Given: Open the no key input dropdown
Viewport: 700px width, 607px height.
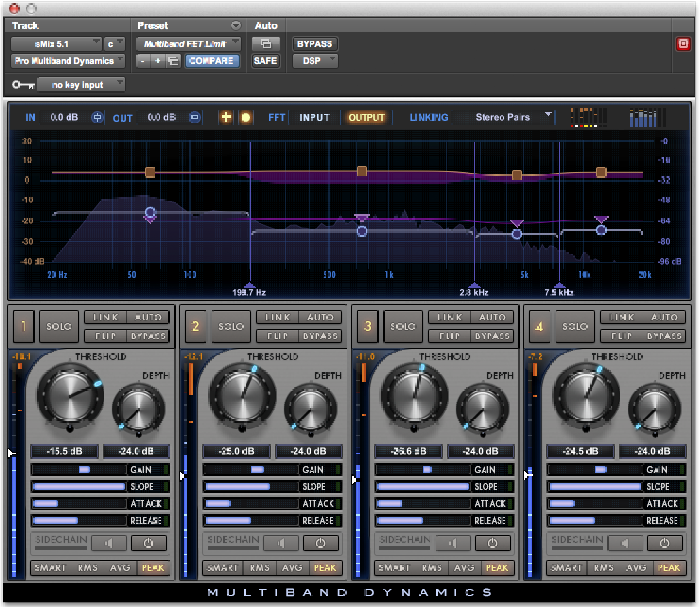Looking at the screenshot, I should [81, 84].
